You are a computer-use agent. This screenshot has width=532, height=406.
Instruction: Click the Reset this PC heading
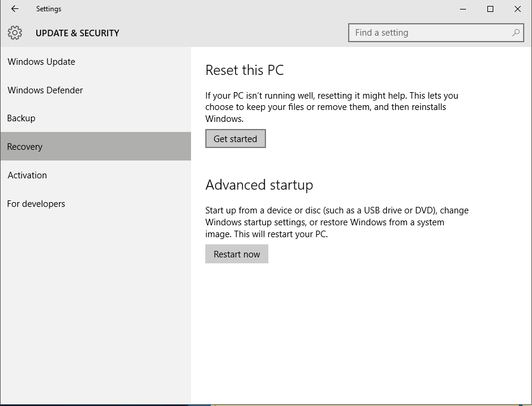(x=245, y=70)
